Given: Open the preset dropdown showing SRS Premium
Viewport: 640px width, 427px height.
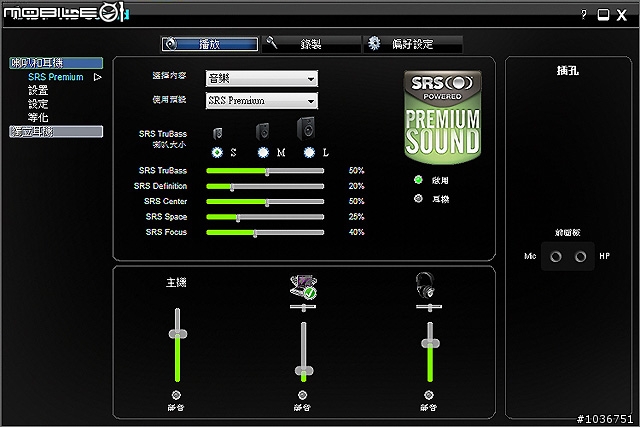Looking at the screenshot, I should [262, 100].
